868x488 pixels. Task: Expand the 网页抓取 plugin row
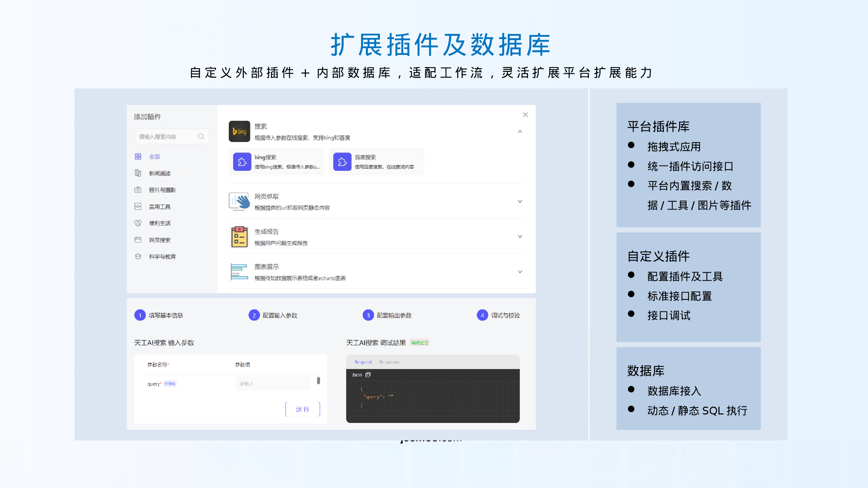pyautogui.click(x=520, y=202)
